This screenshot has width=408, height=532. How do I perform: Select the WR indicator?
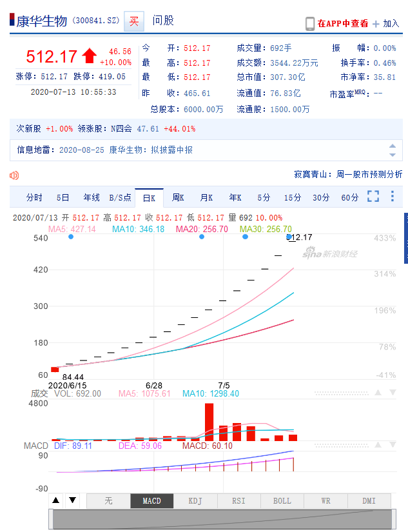(325, 501)
